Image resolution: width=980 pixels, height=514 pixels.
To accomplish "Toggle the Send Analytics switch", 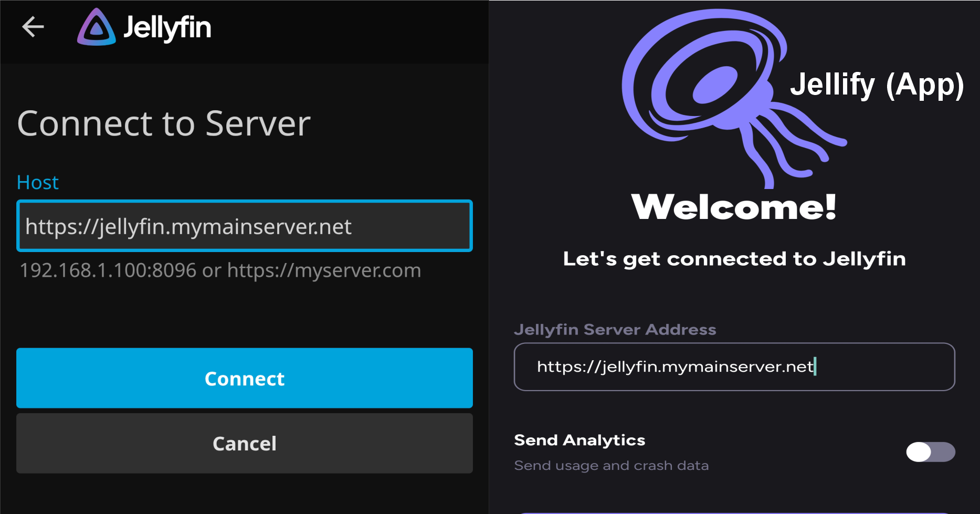I will (x=930, y=452).
